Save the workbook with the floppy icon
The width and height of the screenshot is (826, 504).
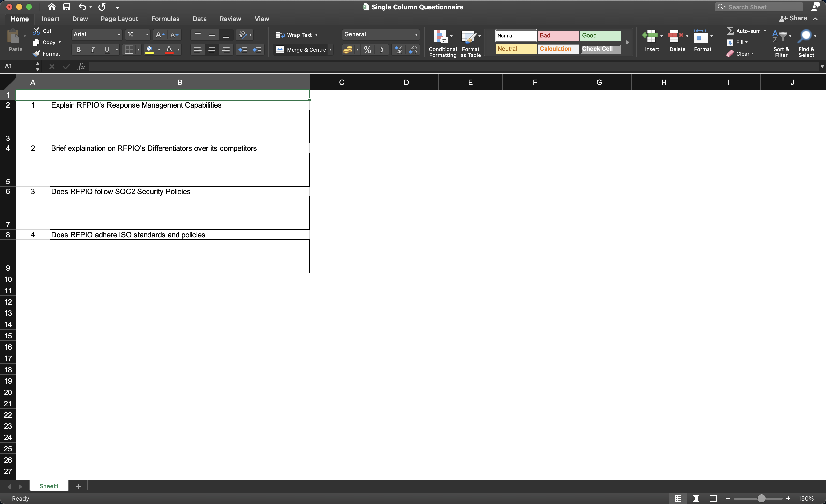(x=67, y=7)
